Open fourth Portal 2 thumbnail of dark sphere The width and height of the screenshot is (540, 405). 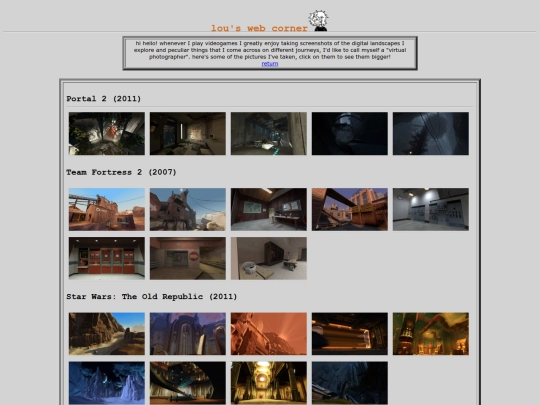point(350,134)
